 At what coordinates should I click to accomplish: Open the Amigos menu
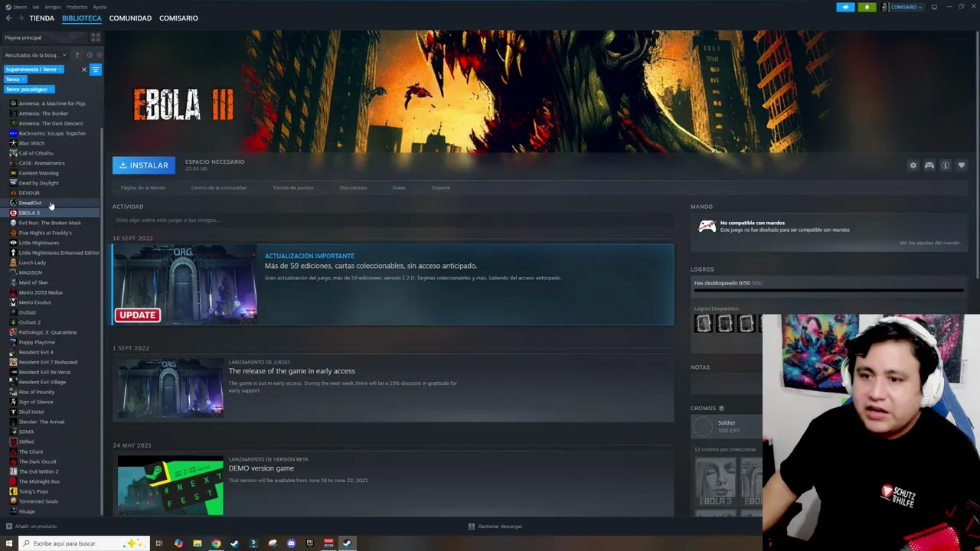(x=53, y=7)
